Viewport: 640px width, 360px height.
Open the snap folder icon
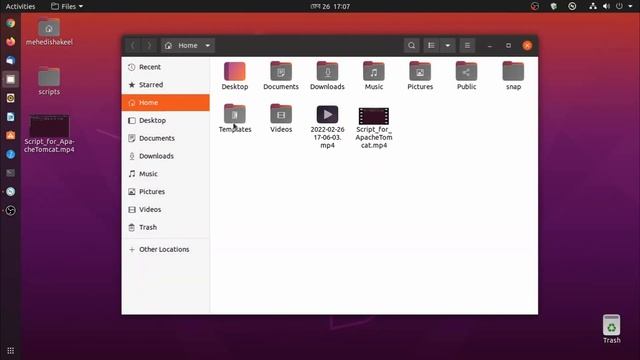click(513, 72)
